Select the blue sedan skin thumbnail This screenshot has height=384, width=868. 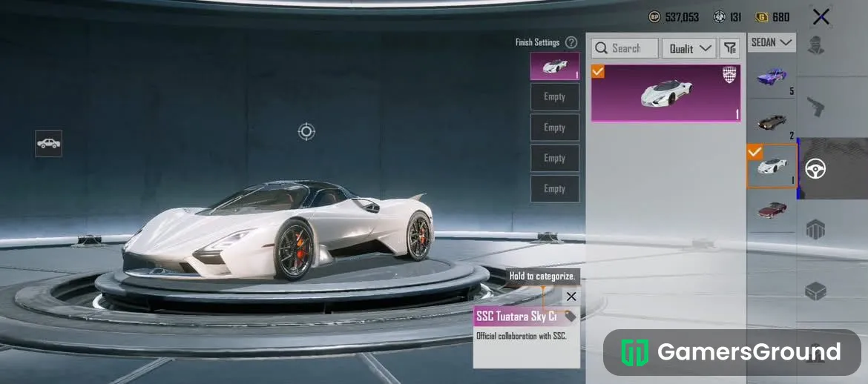[772, 76]
